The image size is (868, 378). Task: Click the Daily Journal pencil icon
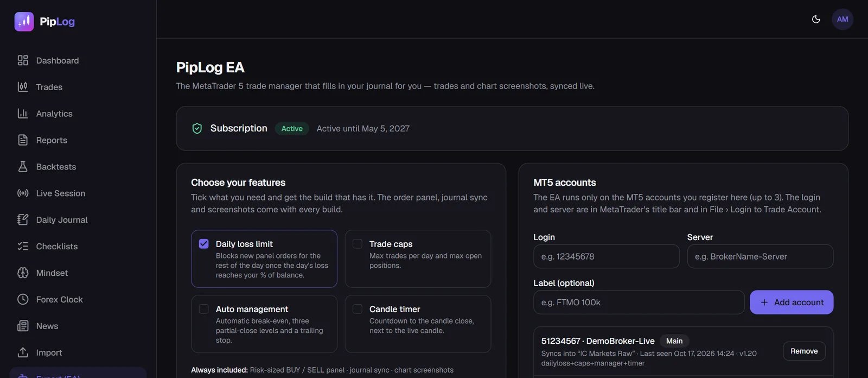coord(23,220)
